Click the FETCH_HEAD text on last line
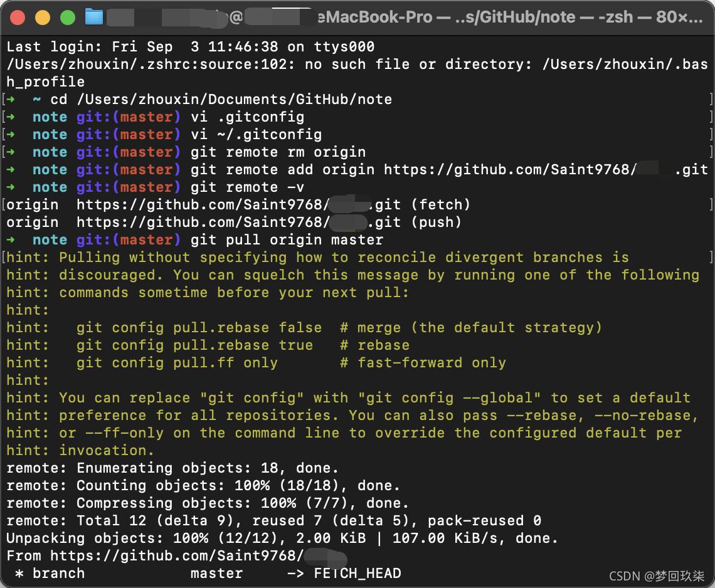 tap(357, 574)
